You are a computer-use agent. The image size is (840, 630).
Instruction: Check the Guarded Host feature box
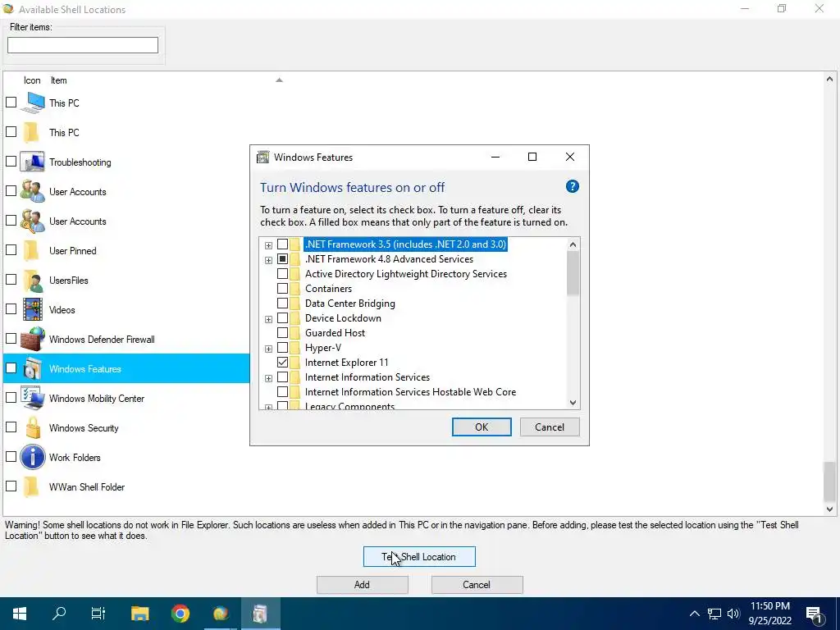(282, 333)
